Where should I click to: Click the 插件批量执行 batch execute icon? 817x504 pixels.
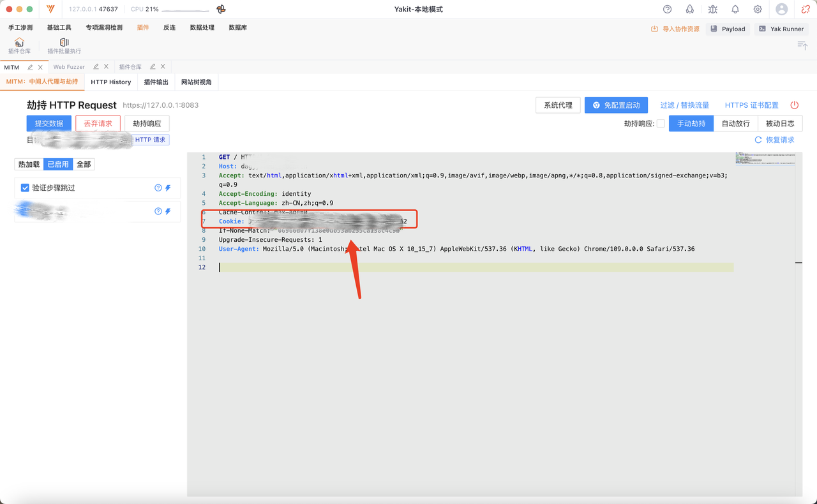tap(64, 43)
